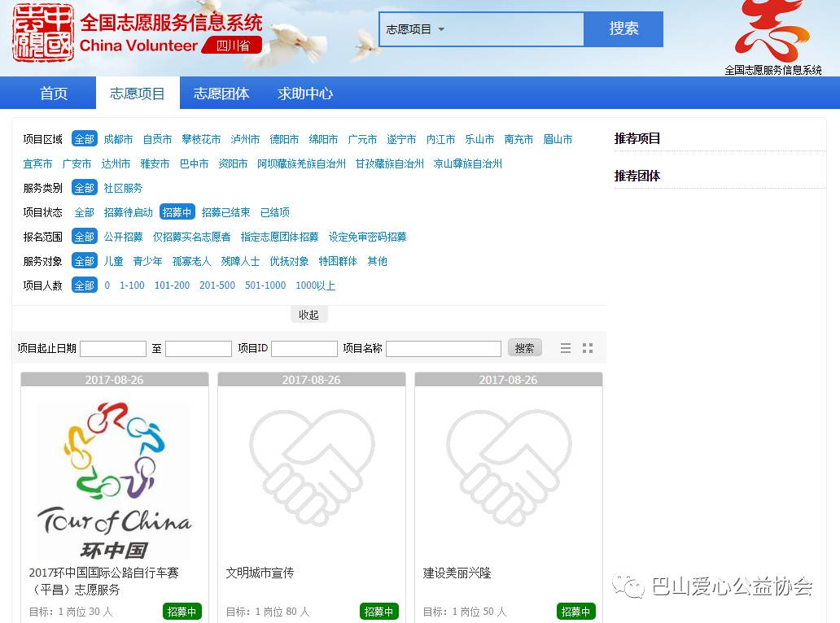Select 全部 for 报名范围 filter
This screenshot has width=840, height=623.
(84, 237)
